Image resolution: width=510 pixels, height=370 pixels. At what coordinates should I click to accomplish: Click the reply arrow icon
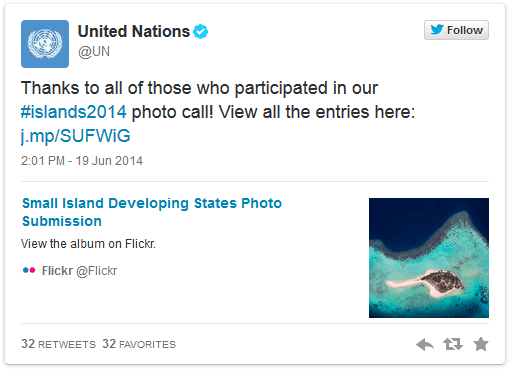[x=425, y=344]
